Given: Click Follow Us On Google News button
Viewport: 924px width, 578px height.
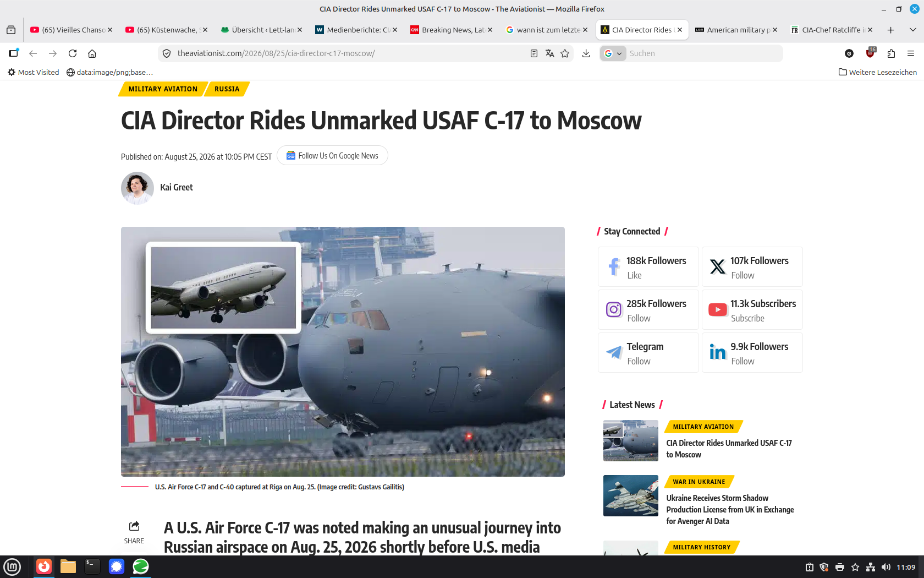Looking at the screenshot, I should (x=332, y=156).
